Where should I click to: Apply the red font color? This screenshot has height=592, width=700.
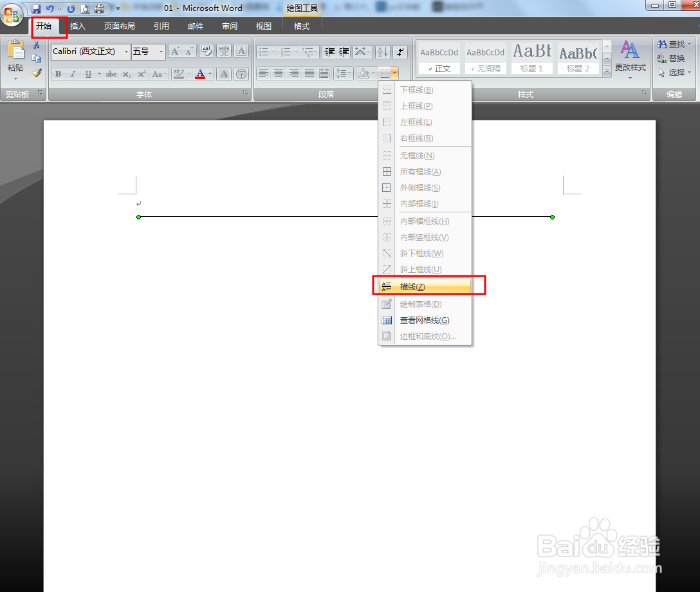point(200,73)
